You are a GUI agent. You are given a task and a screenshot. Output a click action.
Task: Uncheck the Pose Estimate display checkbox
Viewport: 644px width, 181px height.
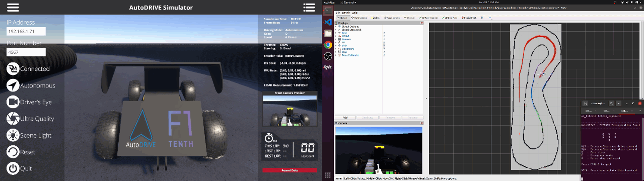(x=384, y=55)
